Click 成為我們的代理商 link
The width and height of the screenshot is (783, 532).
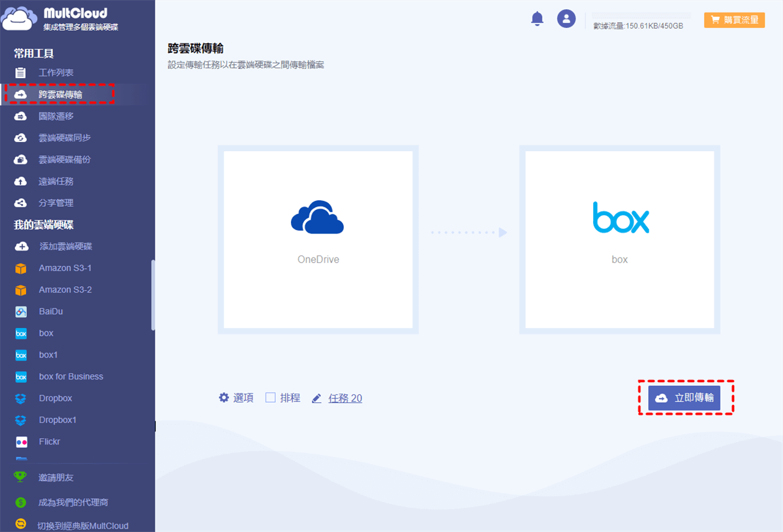pyautogui.click(x=73, y=503)
